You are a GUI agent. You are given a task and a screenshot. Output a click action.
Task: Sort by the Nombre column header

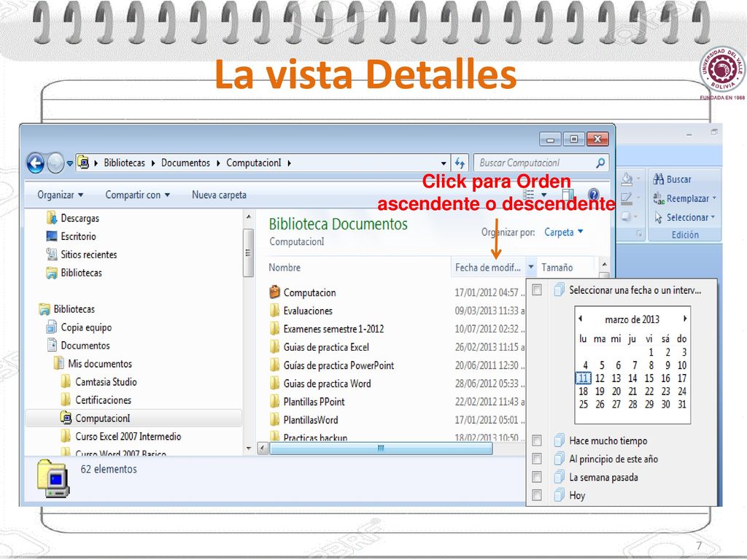[285, 268]
